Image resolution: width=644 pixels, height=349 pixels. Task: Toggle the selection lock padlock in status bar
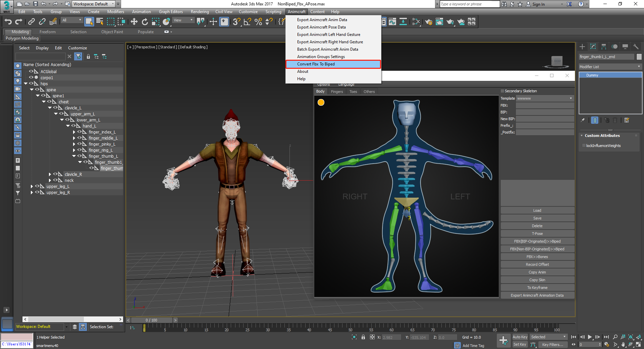tap(363, 337)
